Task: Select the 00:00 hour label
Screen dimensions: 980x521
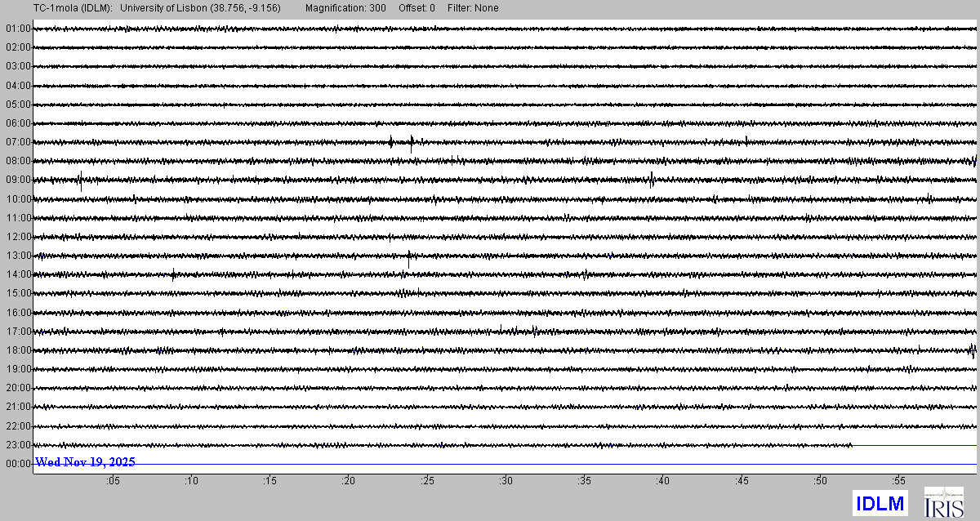Action: pyautogui.click(x=17, y=464)
